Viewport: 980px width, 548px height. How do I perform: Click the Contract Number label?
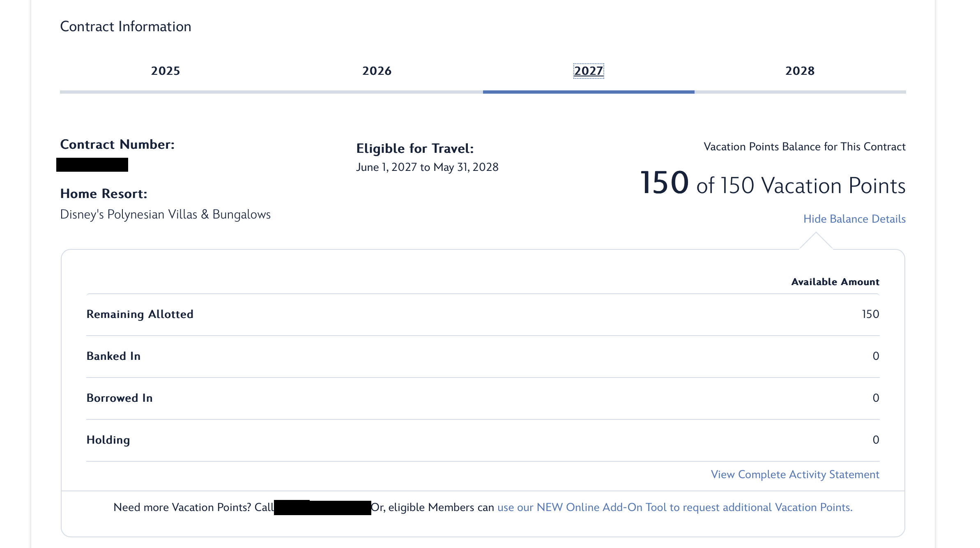(117, 145)
